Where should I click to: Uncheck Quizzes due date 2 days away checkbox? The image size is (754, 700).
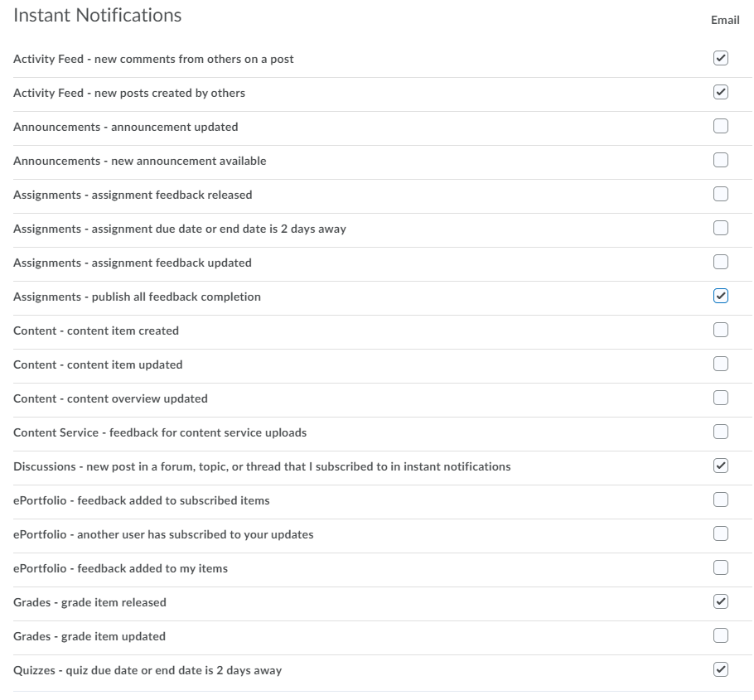(x=721, y=670)
